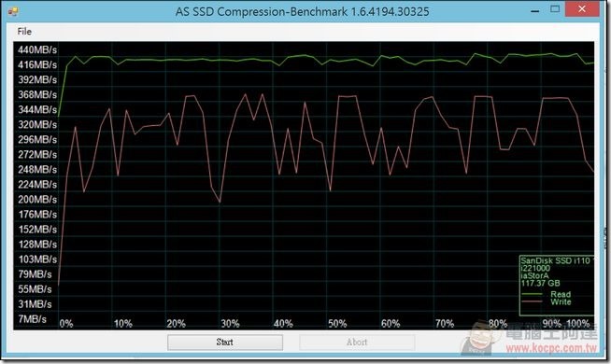Click the app icon in title bar

[x=12, y=11]
